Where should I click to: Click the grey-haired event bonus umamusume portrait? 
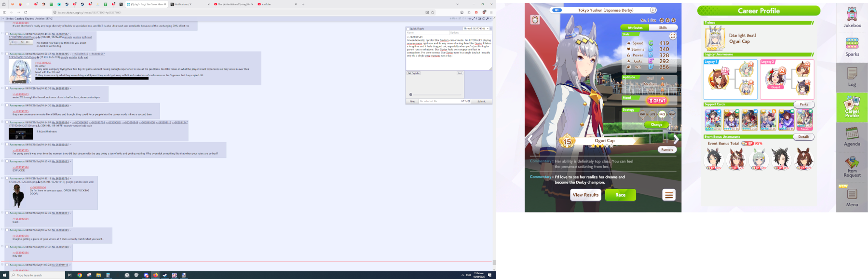tap(759, 159)
